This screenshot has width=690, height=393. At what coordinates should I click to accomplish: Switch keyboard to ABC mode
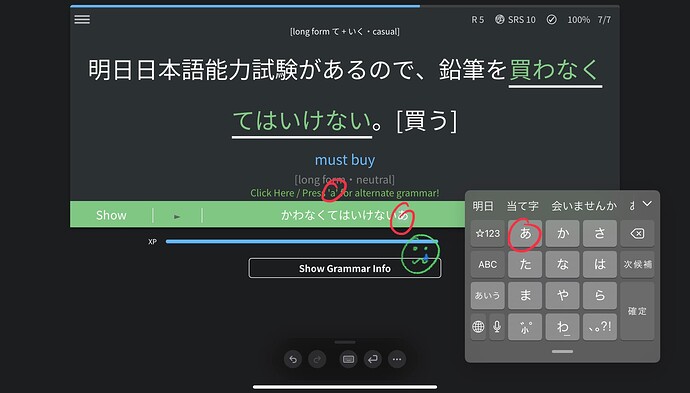click(x=488, y=264)
